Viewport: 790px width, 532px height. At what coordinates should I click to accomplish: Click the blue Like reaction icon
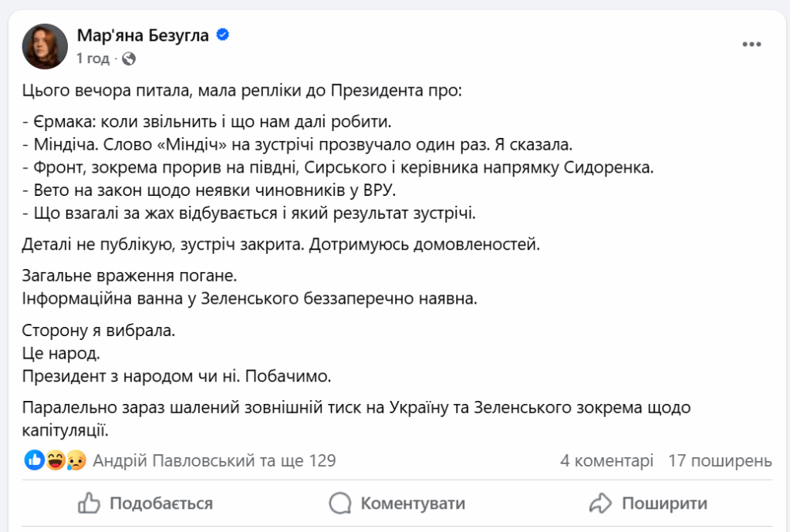click(x=35, y=461)
